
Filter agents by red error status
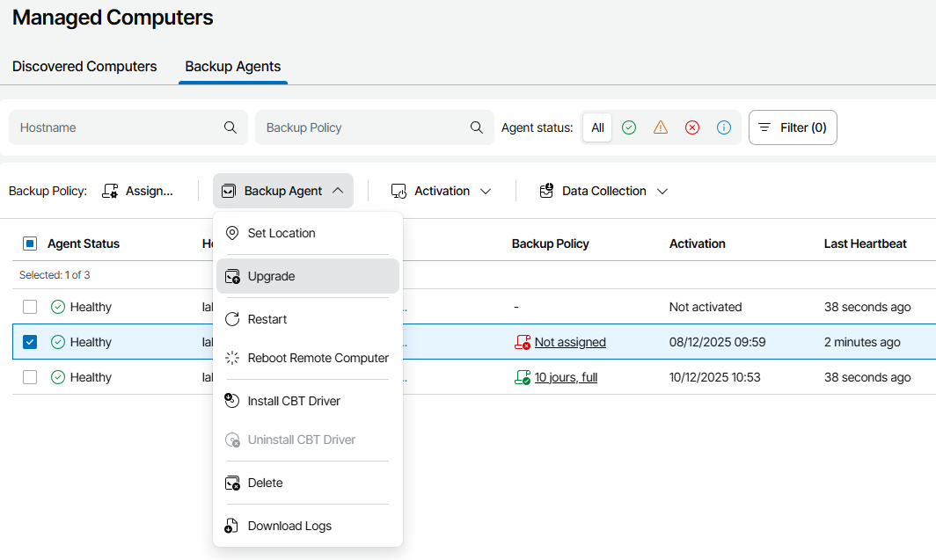692,127
